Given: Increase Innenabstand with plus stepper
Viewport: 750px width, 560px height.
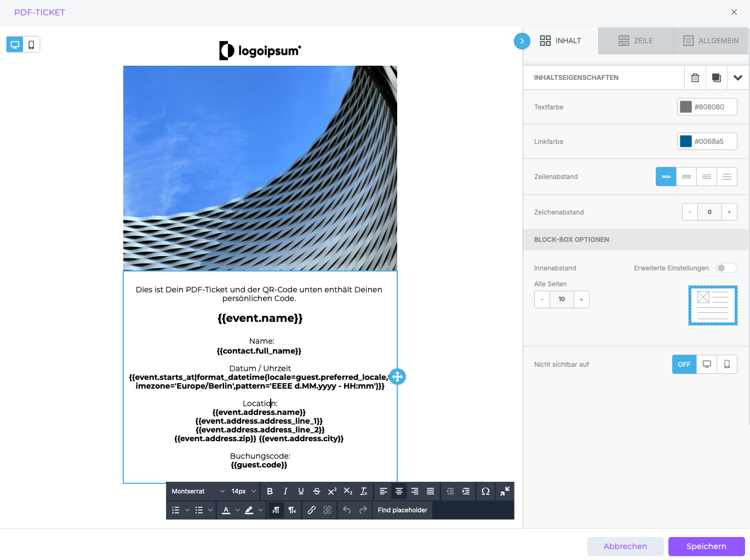Looking at the screenshot, I should pyautogui.click(x=581, y=299).
